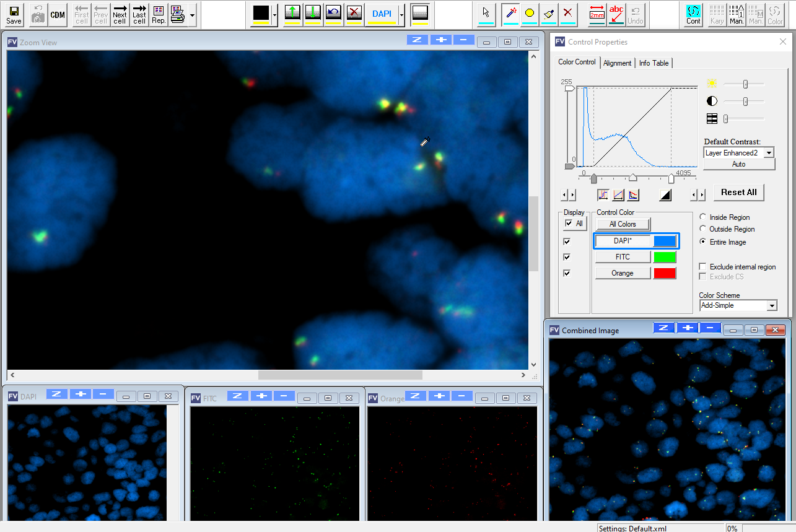The height and width of the screenshot is (532, 796).
Task: Click the Save toolbar icon
Action: pos(14,15)
